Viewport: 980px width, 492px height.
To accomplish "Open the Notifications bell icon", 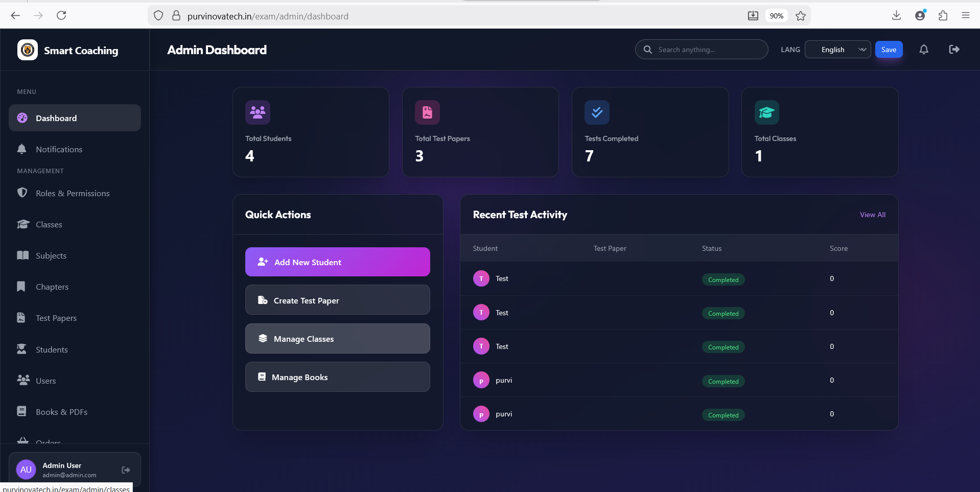I will tap(22, 149).
